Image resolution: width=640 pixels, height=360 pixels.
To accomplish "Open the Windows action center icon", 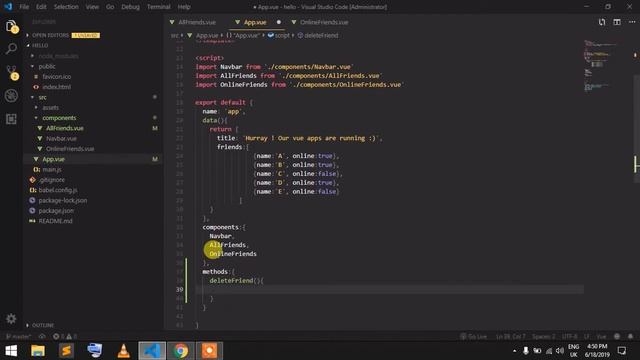I will click(x=622, y=351).
